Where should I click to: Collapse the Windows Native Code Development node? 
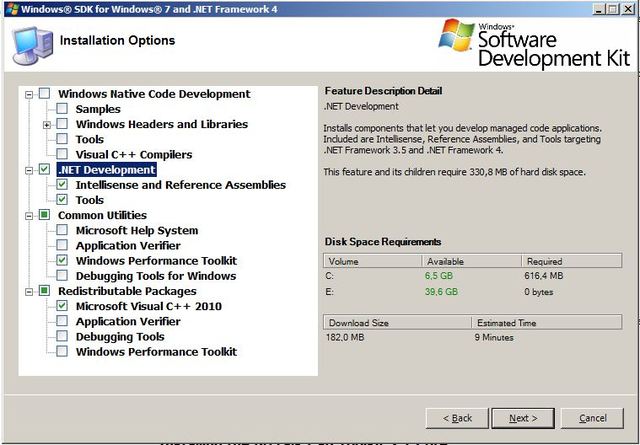tap(29, 94)
